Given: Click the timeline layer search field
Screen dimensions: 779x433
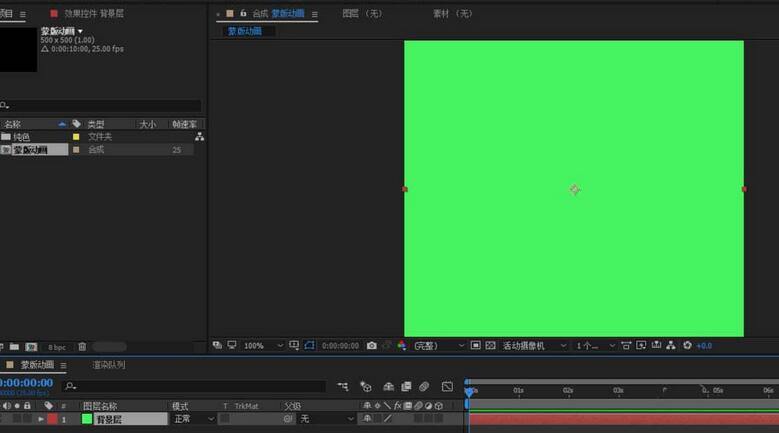Looking at the screenshot, I should [x=195, y=386].
